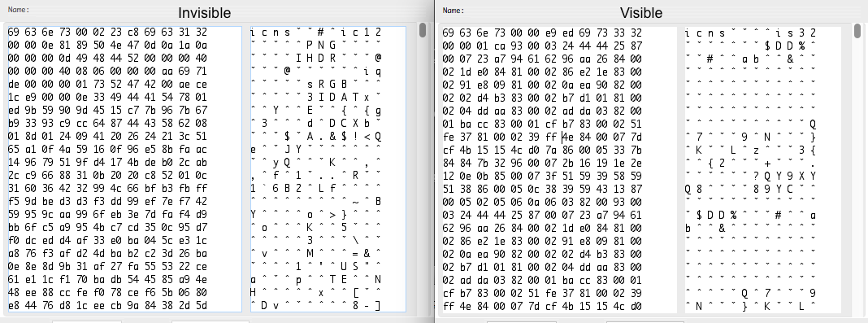The height and width of the screenshot is (323, 868).
Task: Click ASCII row containing '? Q Y 9 X Y' in Visible
Action: click(751, 176)
